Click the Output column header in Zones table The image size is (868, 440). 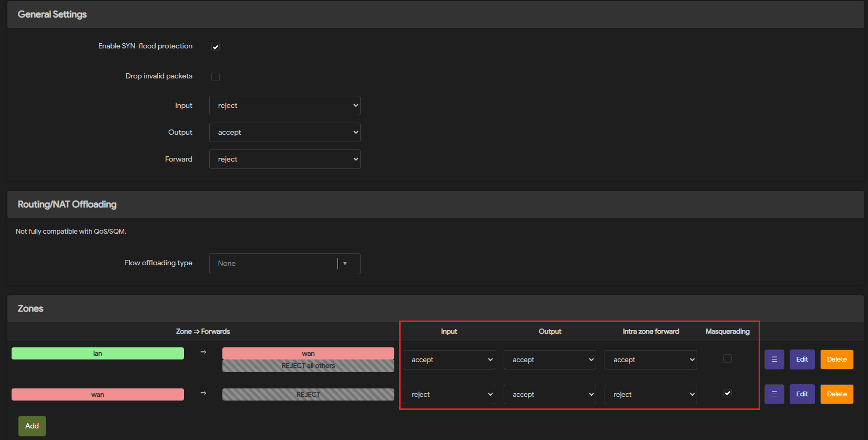point(550,332)
